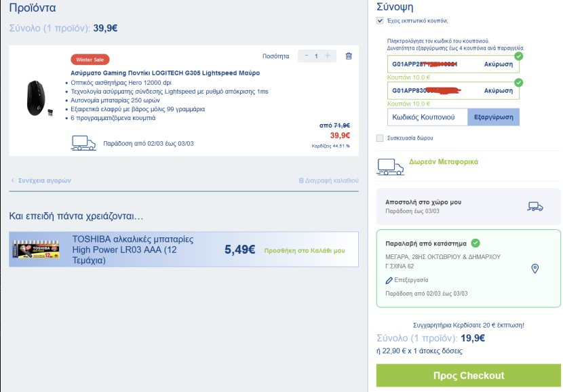
Task: Edit pickup store via Επεξεργασία
Action: [x=407, y=280]
